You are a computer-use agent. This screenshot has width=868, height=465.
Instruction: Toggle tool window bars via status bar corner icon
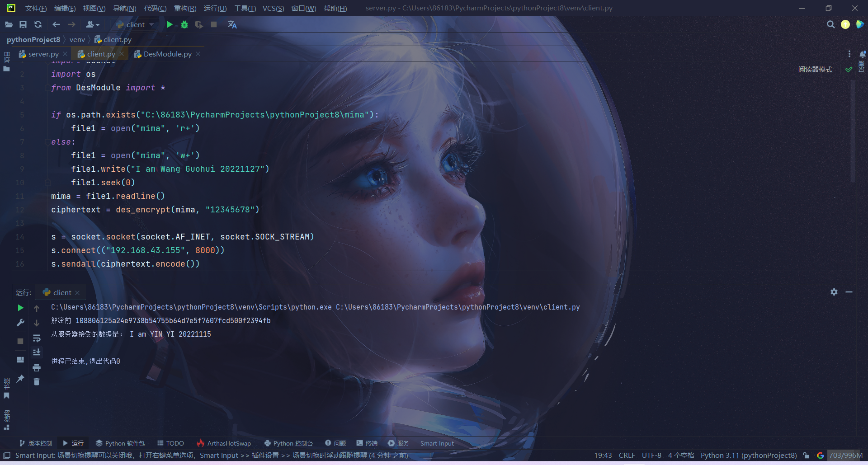pyautogui.click(x=7, y=456)
